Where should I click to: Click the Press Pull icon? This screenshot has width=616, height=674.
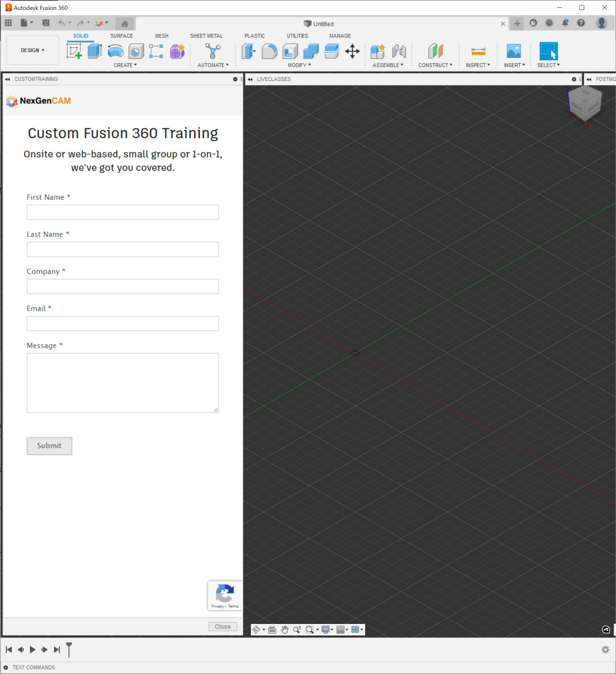coord(248,51)
